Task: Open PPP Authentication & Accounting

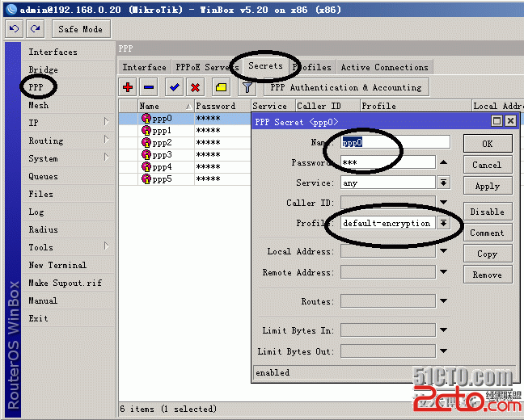Action: [346, 87]
